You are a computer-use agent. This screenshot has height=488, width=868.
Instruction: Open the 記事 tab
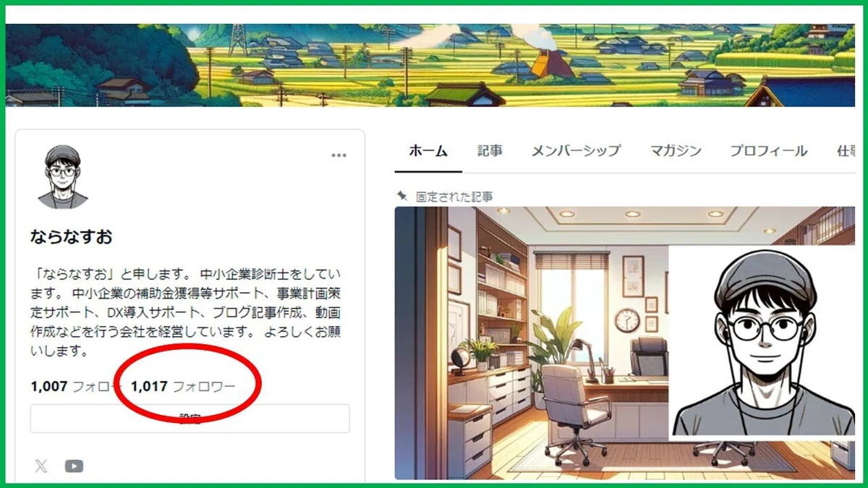(x=490, y=151)
